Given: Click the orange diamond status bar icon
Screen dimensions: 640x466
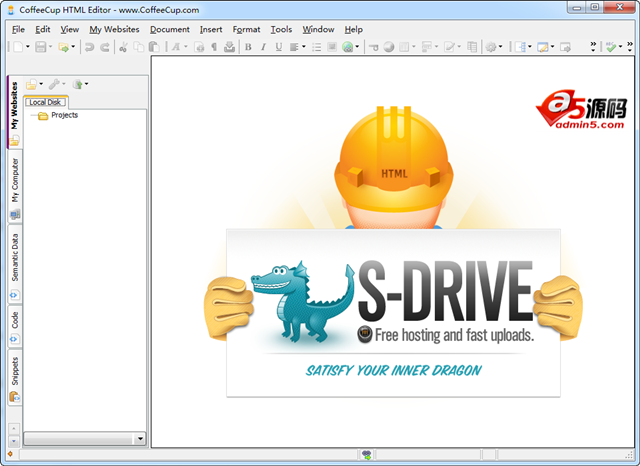Looking at the screenshot, I should click(10, 454).
